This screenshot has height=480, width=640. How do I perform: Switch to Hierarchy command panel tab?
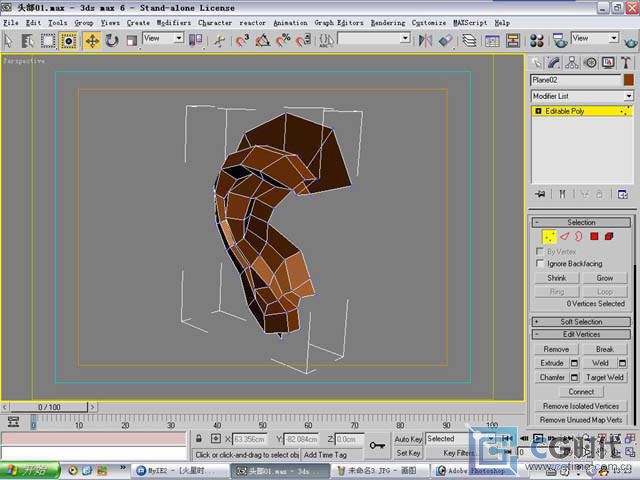572,63
